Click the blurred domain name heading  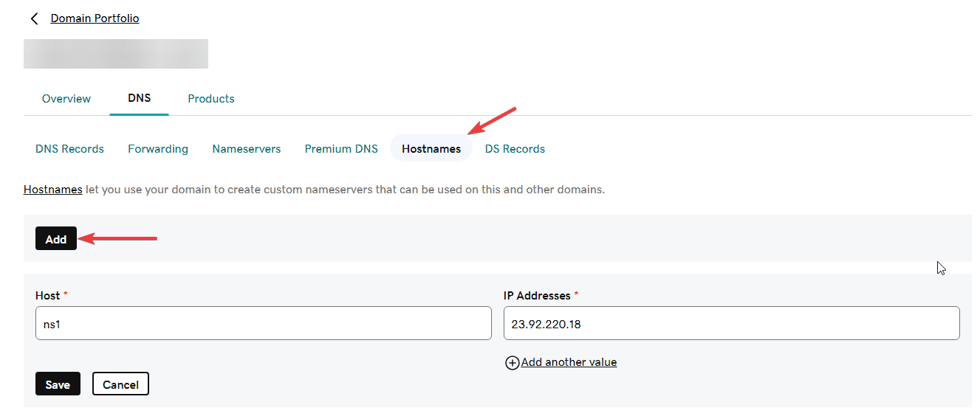pos(116,54)
